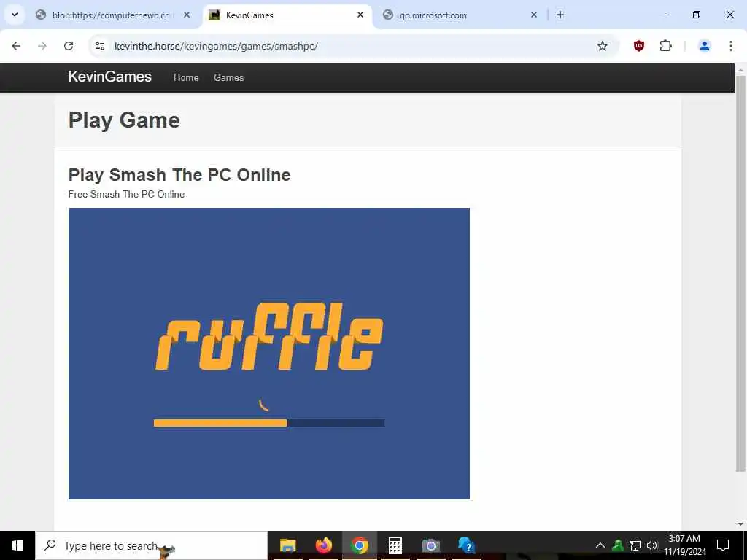This screenshot has height=560, width=747.
Task: Reload the current page
Action: [x=69, y=46]
